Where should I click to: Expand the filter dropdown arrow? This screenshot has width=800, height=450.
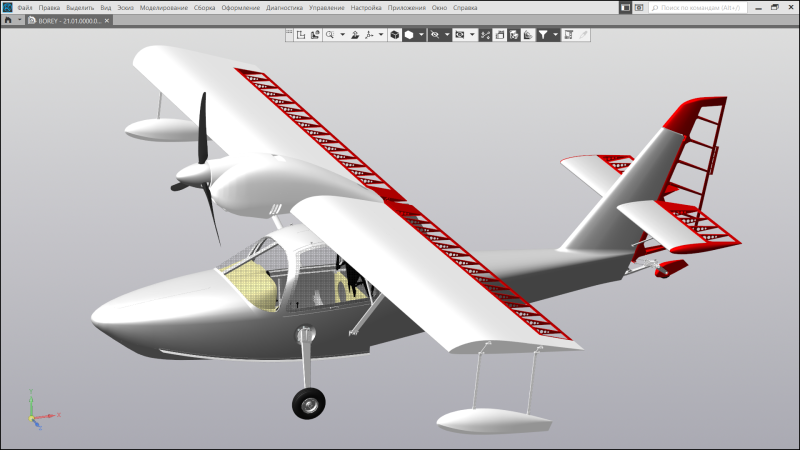555,35
